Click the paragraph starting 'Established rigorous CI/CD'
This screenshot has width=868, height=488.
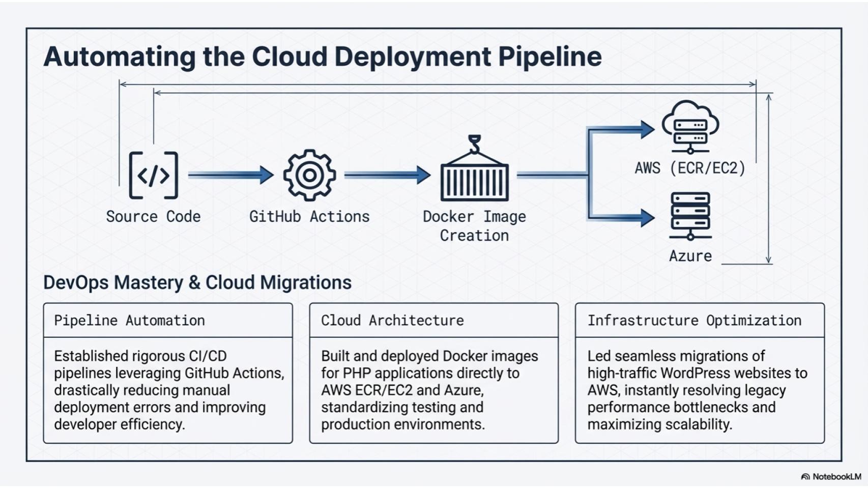(x=169, y=390)
